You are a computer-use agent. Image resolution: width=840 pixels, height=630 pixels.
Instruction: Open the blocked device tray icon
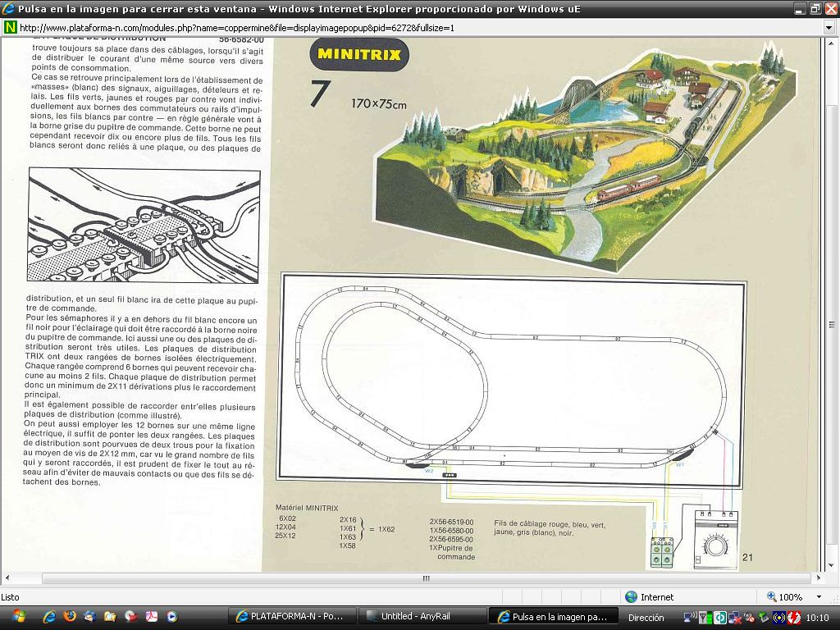(x=749, y=618)
